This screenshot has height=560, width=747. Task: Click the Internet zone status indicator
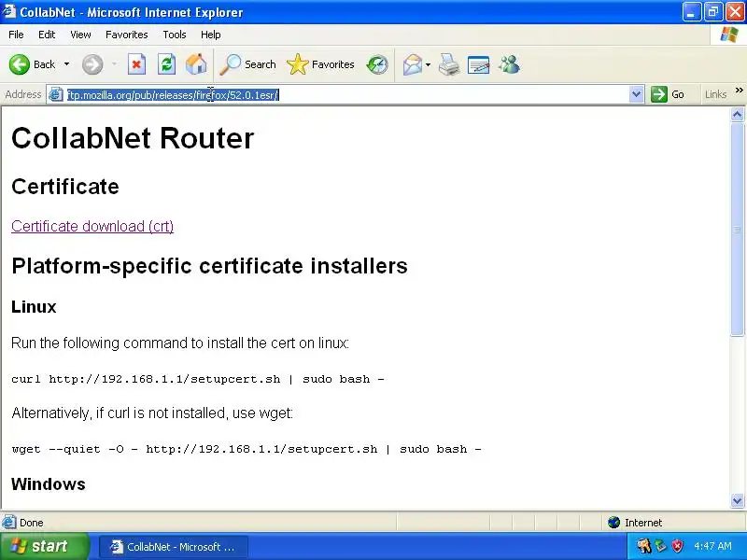tap(636, 523)
